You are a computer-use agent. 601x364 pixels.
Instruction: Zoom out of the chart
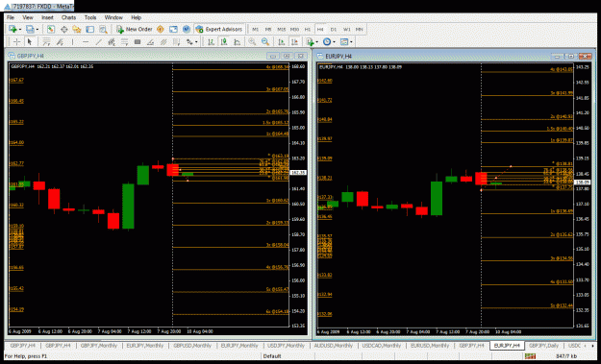tap(264, 41)
